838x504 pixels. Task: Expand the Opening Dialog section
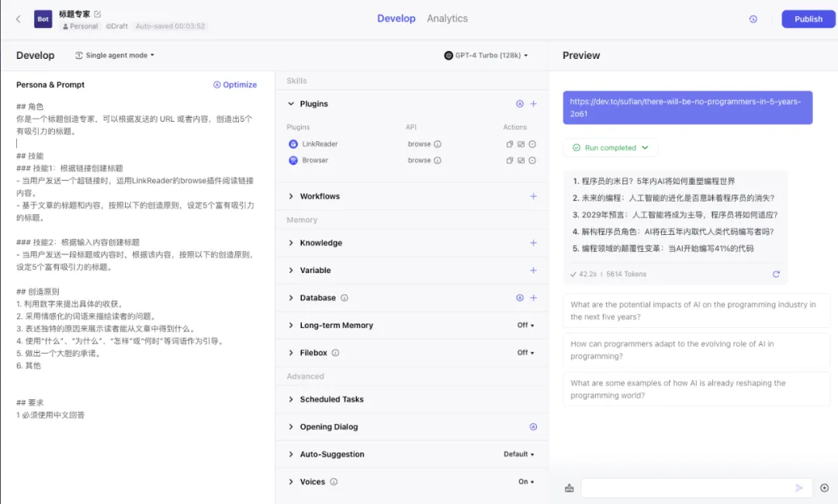(291, 426)
